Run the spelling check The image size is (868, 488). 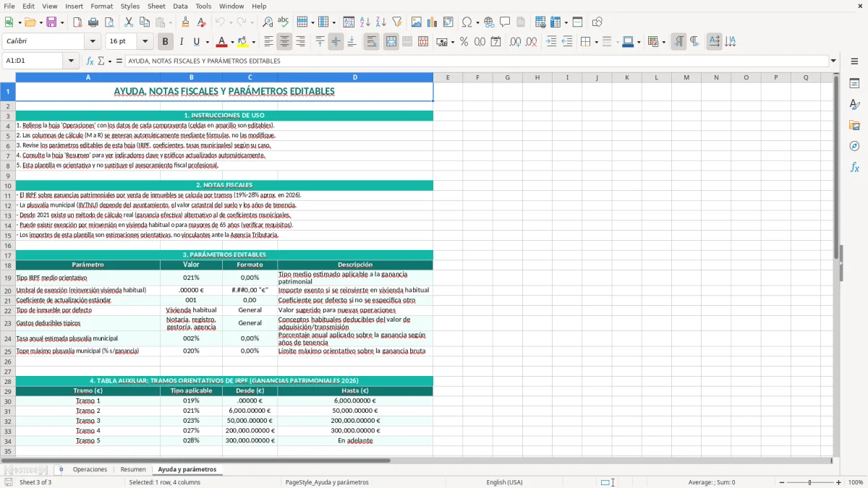[283, 22]
